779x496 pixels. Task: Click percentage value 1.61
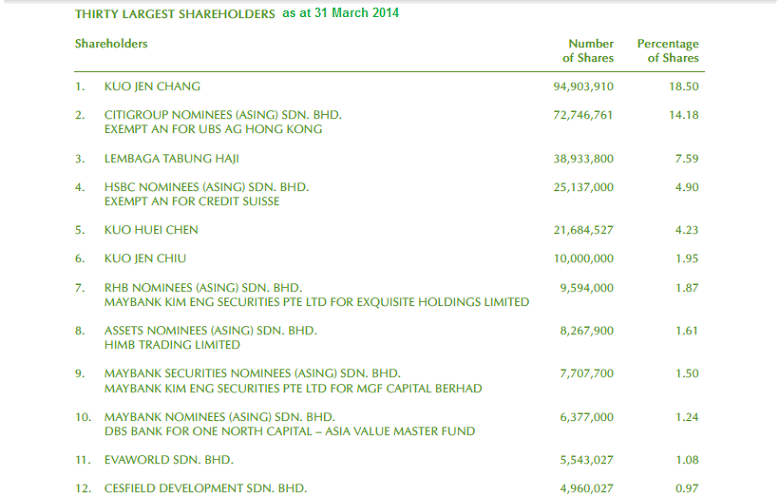(x=687, y=331)
